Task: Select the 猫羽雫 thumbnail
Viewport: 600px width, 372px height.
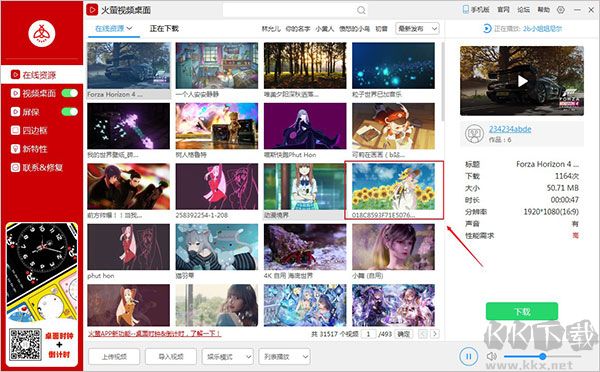Action: pyautogui.click(x=217, y=247)
